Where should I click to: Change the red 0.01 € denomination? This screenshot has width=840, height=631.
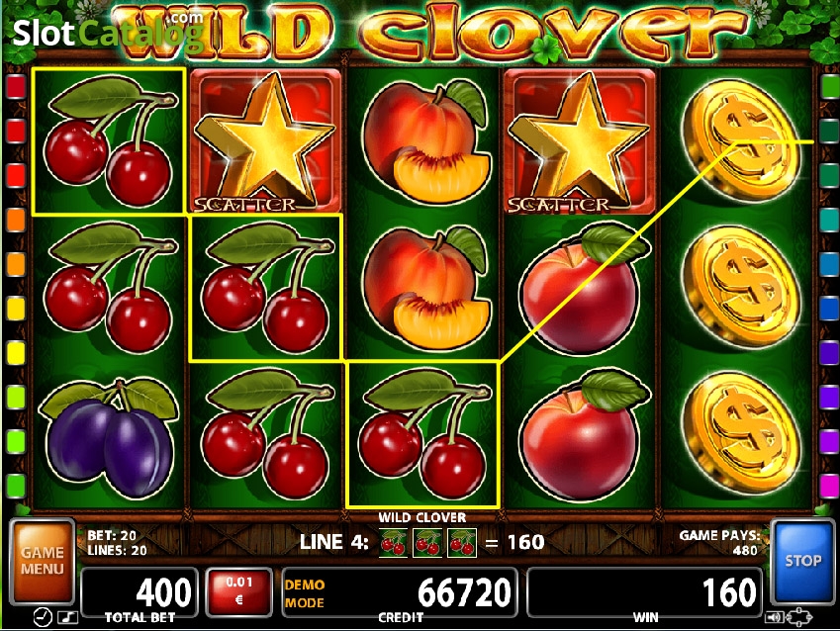[x=238, y=591]
